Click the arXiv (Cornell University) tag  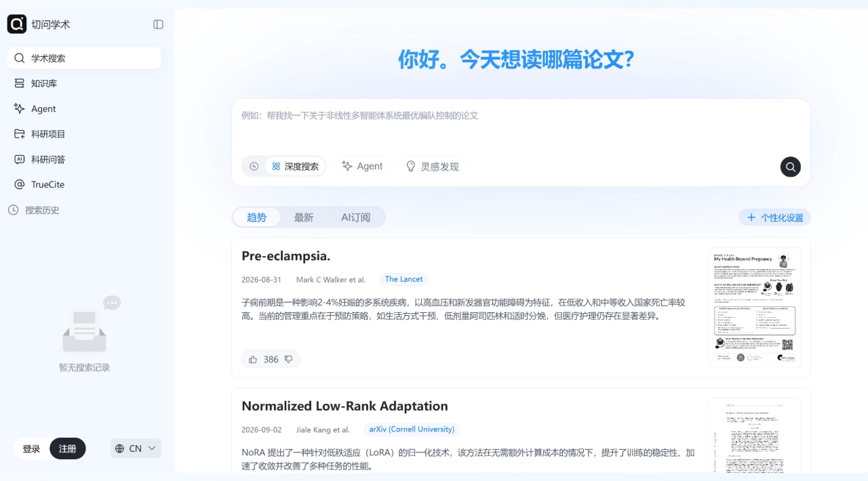pos(412,430)
